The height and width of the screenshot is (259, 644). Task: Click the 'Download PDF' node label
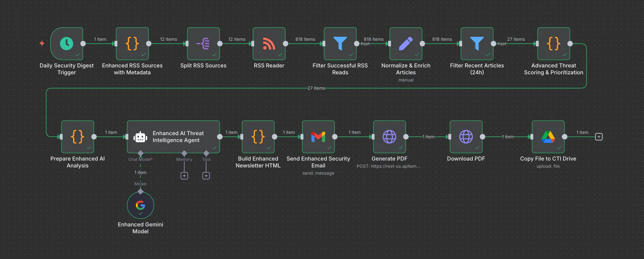[x=466, y=159]
